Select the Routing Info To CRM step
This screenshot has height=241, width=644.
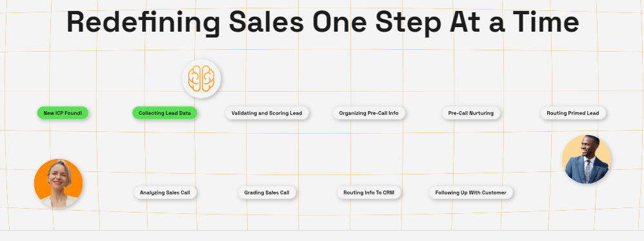click(369, 193)
